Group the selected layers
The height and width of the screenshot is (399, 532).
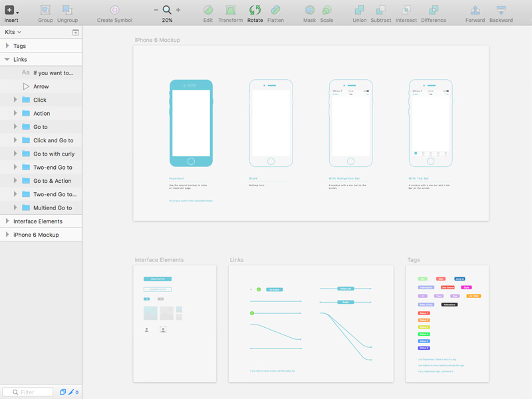pyautogui.click(x=45, y=11)
